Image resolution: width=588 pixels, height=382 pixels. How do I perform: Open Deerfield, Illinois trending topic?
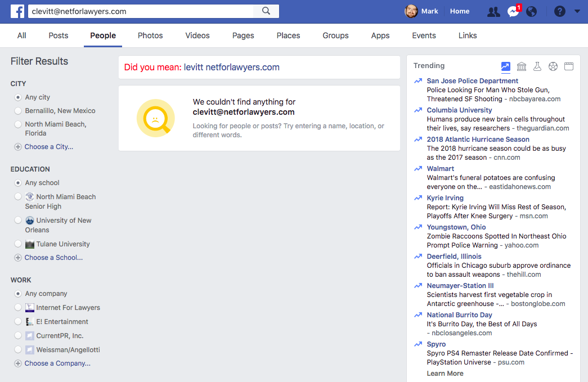coord(454,256)
